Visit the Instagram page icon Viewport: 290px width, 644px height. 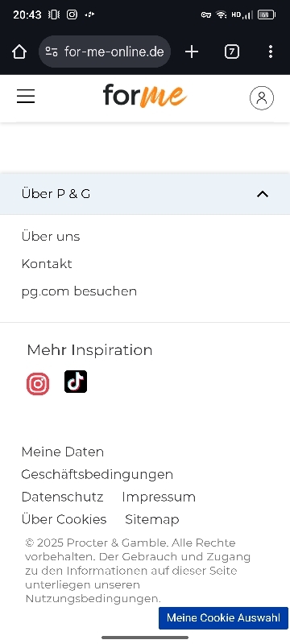click(38, 384)
